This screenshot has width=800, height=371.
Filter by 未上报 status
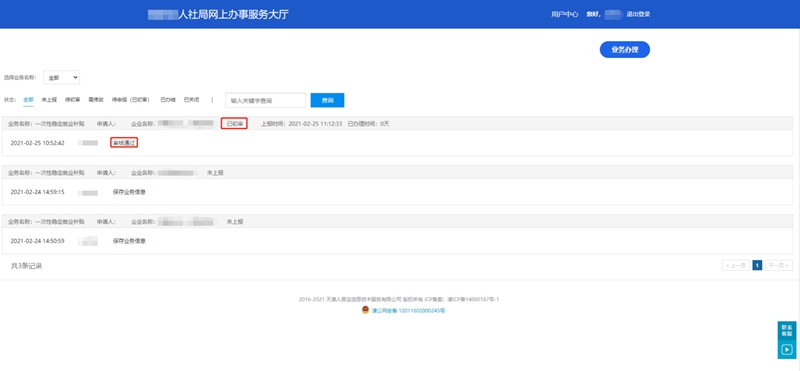pyautogui.click(x=49, y=100)
